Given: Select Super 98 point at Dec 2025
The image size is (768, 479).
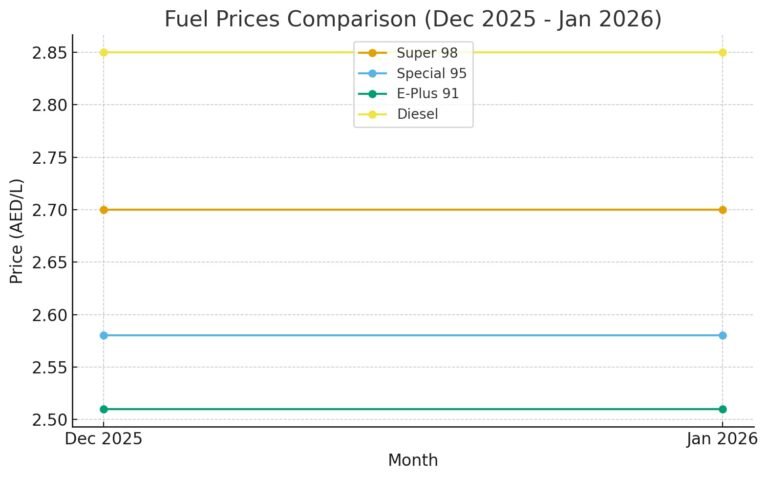Looking at the screenshot, I should click(104, 210).
